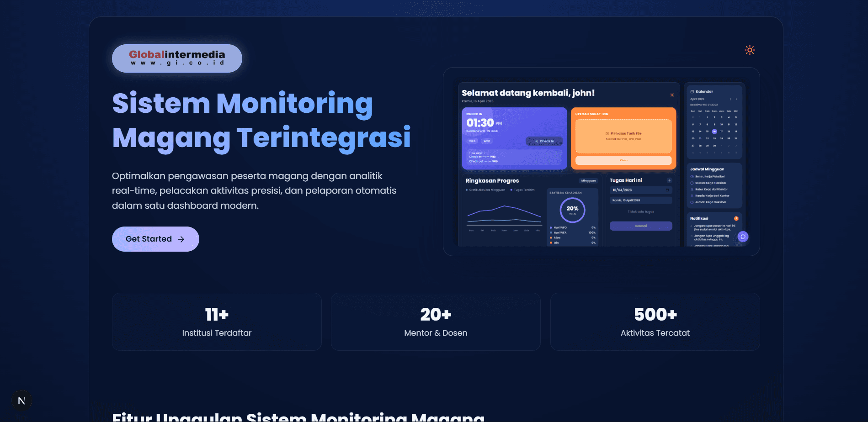Click Selamat datang kembali, john! heading
Screen dimensions: 868x422
pyautogui.click(x=528, y=93)
